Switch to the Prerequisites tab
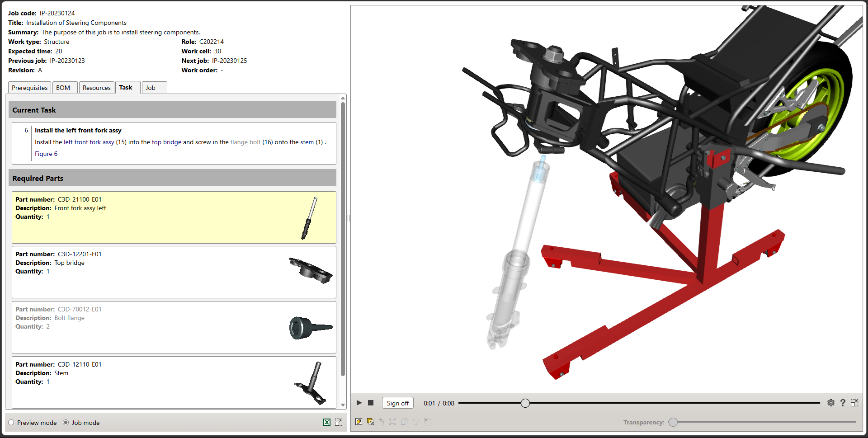868x438 pixels. point(29,88)
